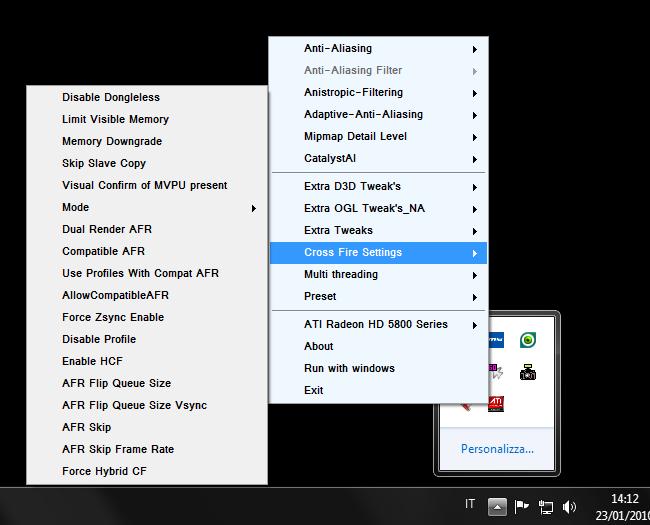This screenshot has width=650, height=525.
Task: Click the IT language indicator
Action: click(470, 504)
